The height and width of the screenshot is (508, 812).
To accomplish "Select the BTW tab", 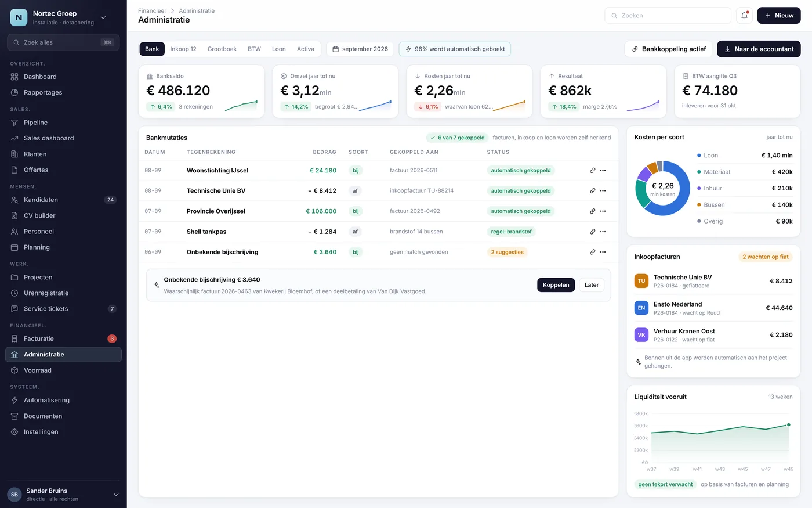I will pyautogui.click(x=255, y=49).
